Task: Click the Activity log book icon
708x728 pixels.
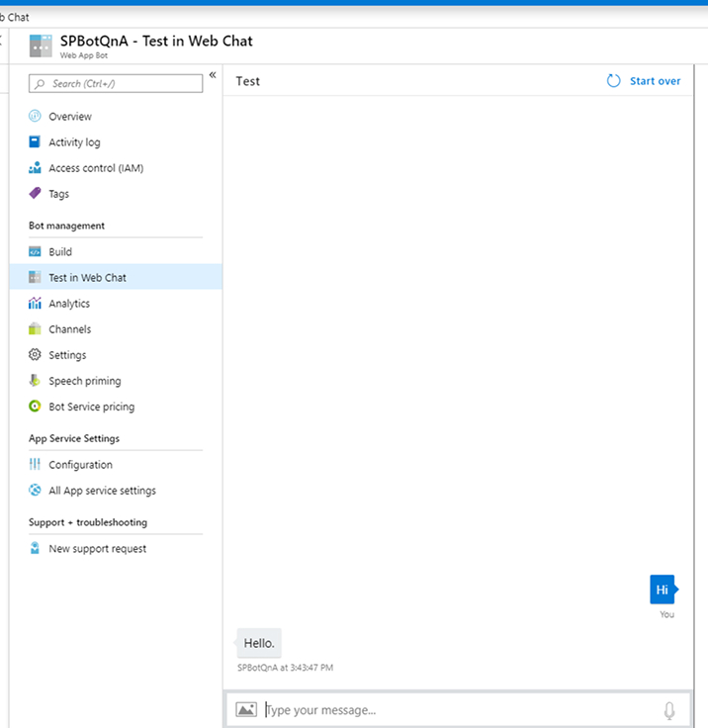Action: pyautogui.click(x=35, y=141)
